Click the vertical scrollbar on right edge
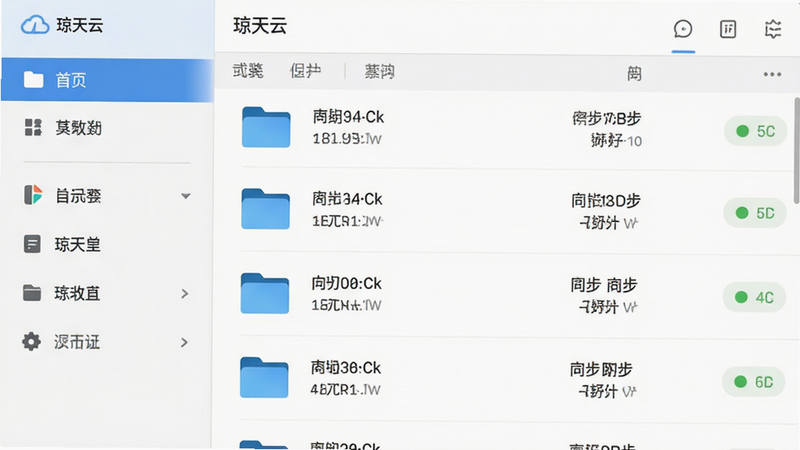This screenshot has width=800, height=450. (796, 151)
